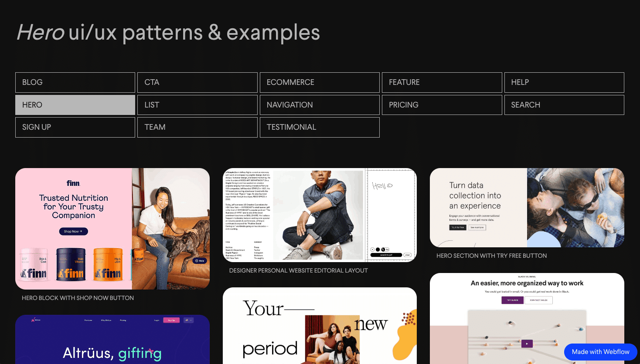Screen dimensions: 640x364
Task: Open the TESTIMONIAL category
Action: (x=320, y=127)
